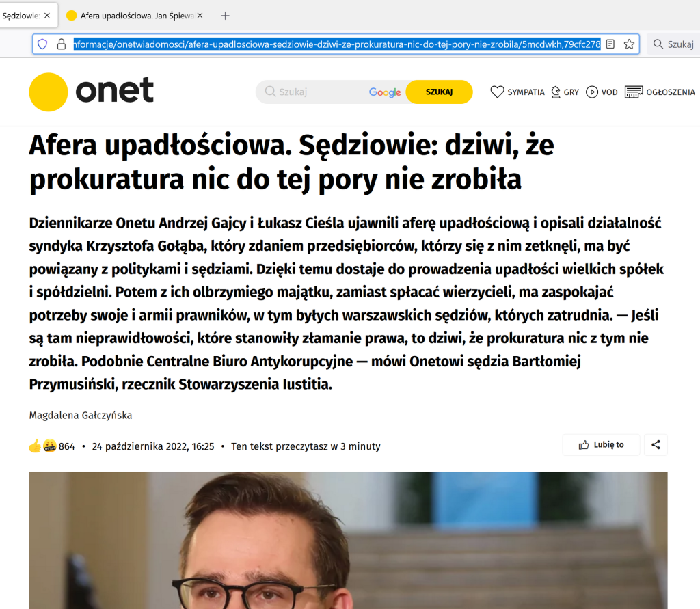Click the Lubię to button
Screen dimensions: 700x609
(601, 445)
